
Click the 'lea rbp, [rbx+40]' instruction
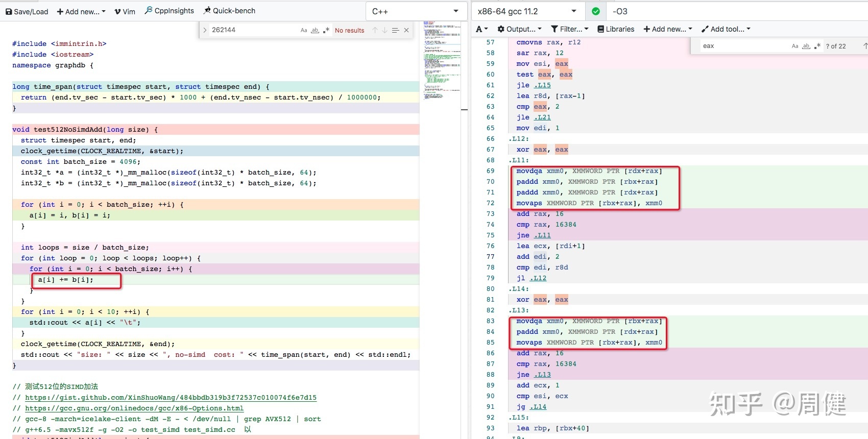[x=552, y=428]
